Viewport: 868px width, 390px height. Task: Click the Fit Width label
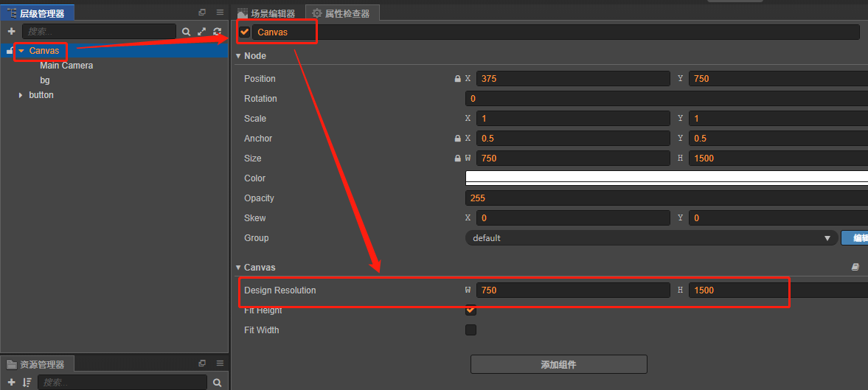click(261, 330)
